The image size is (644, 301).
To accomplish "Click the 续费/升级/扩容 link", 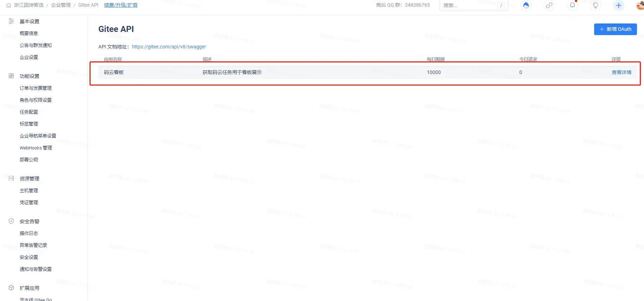I will (121, 5).
